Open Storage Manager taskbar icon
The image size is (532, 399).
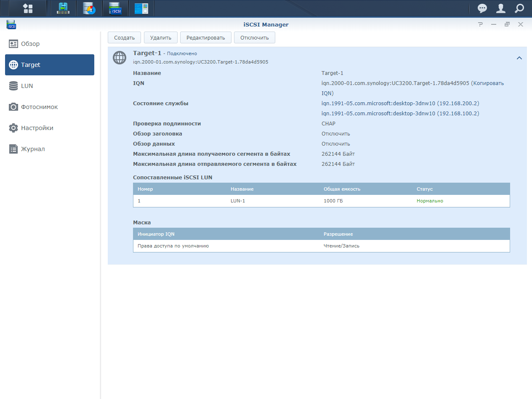coord(89,8)
